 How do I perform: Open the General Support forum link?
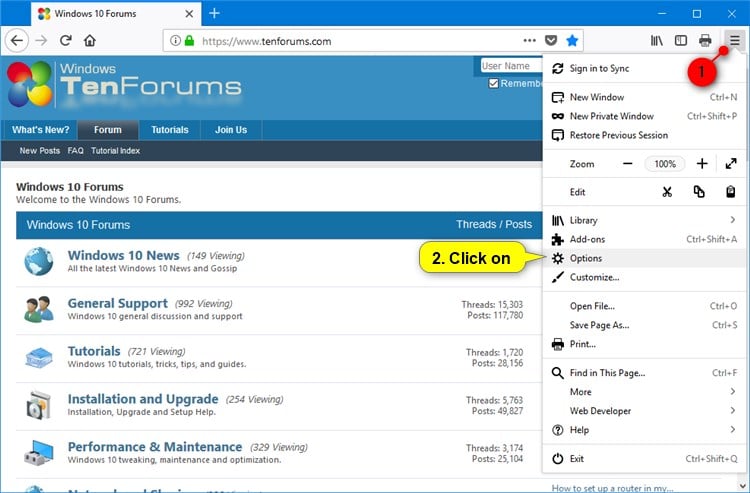click(x=118, y=303)
